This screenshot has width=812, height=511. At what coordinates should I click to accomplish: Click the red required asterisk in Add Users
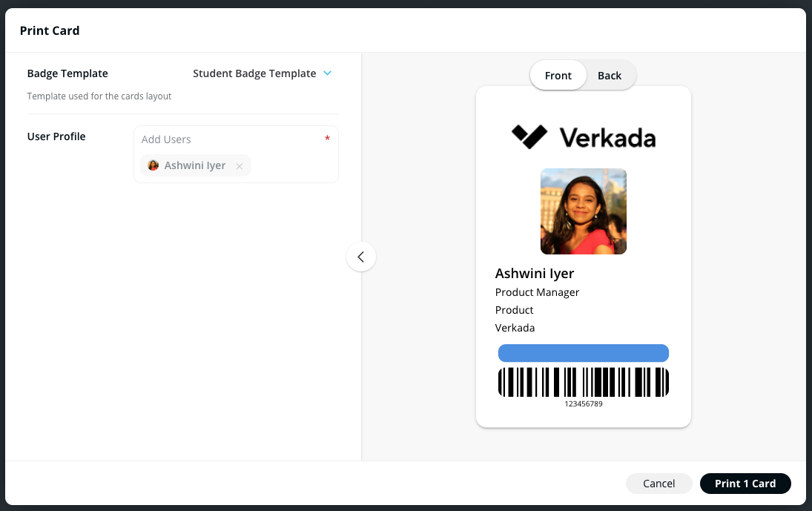(327, 139)
